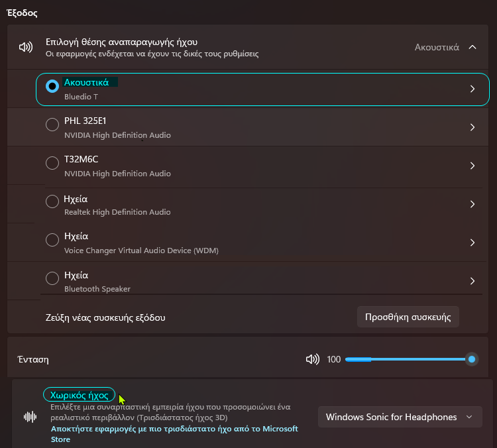497x448 pixels.
Task: Select the Ηχεία Bluetooth Speaker radio button
Action: coord(52,278)
